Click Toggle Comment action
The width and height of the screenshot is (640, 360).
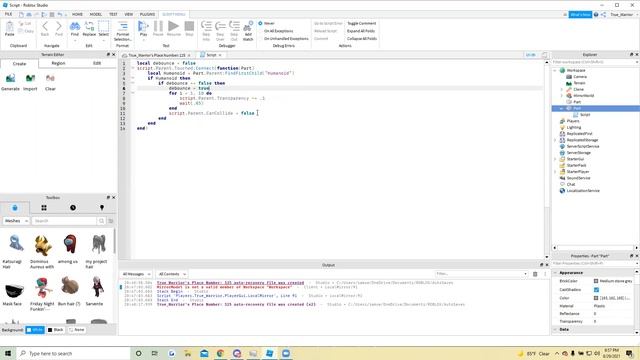(362, 23)
